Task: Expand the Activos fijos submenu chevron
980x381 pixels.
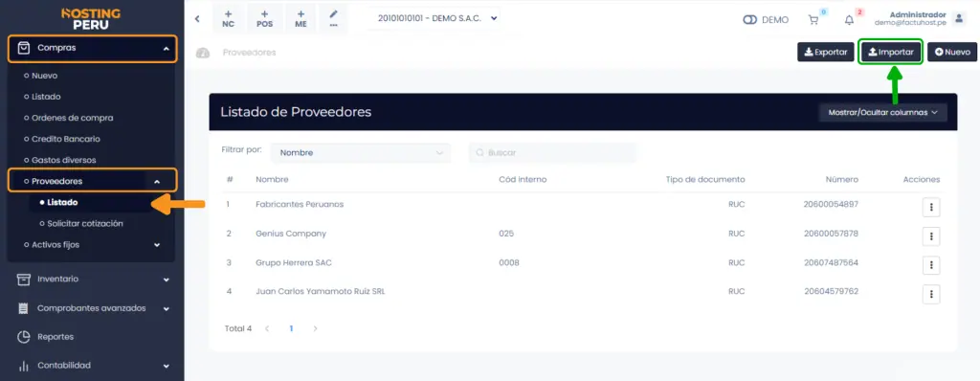Action: tap(157, 245)
